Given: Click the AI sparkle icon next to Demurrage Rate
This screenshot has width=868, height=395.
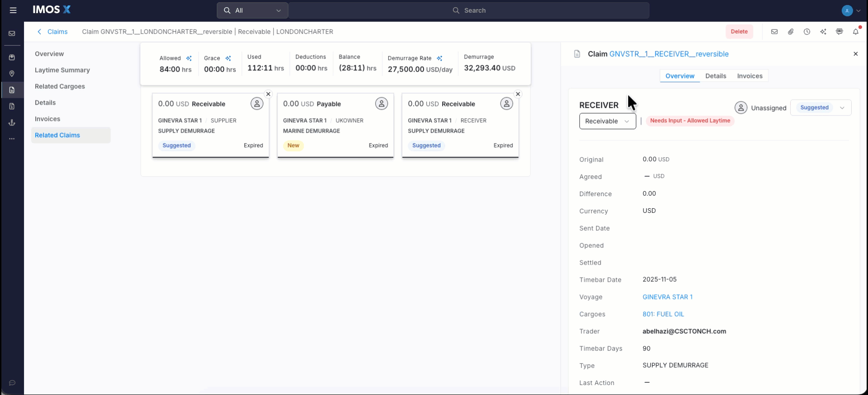Looking at the screenshot, I should 439,58.
